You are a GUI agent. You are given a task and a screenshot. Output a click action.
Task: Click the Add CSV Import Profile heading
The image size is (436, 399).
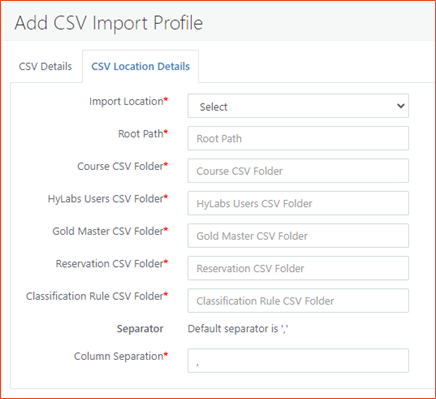(x=109, y=23)
